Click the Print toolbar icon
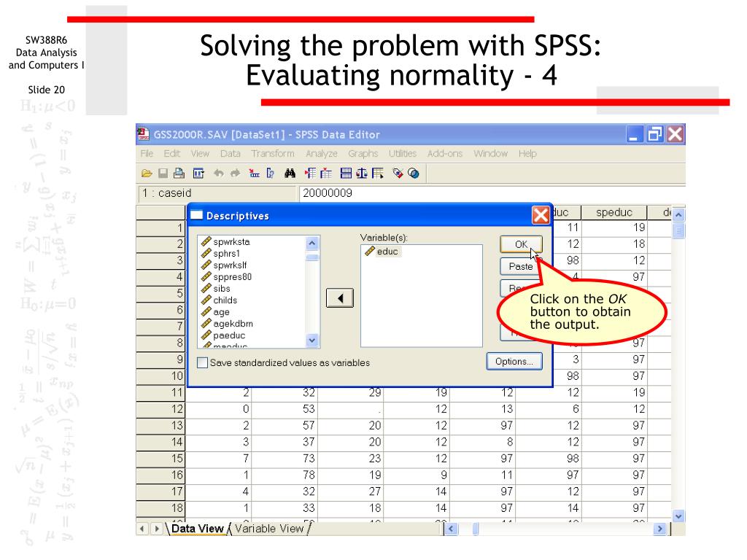Screen dimensions: 747x560 179,174
